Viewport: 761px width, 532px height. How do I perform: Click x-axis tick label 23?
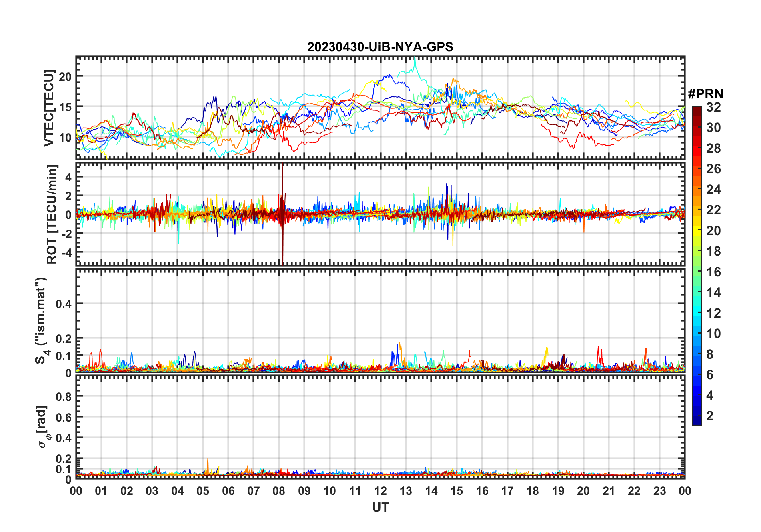click(x=659, y=491)
